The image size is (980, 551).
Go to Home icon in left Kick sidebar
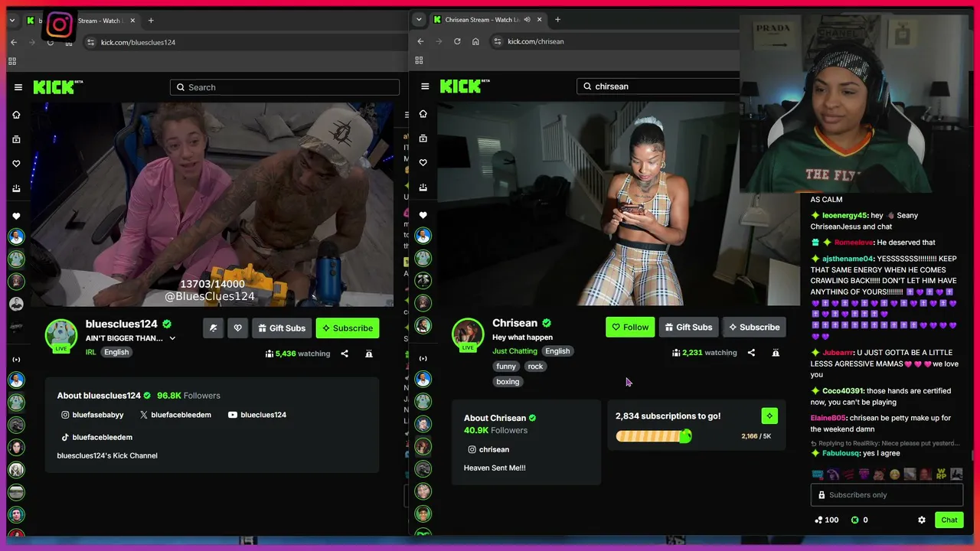[x=16, y=115]
